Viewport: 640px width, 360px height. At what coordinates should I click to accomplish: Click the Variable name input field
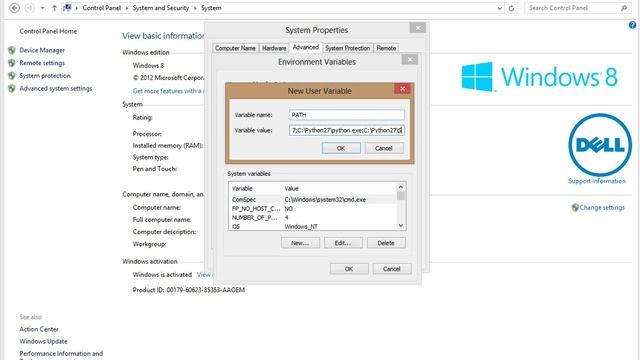point(347,115)
